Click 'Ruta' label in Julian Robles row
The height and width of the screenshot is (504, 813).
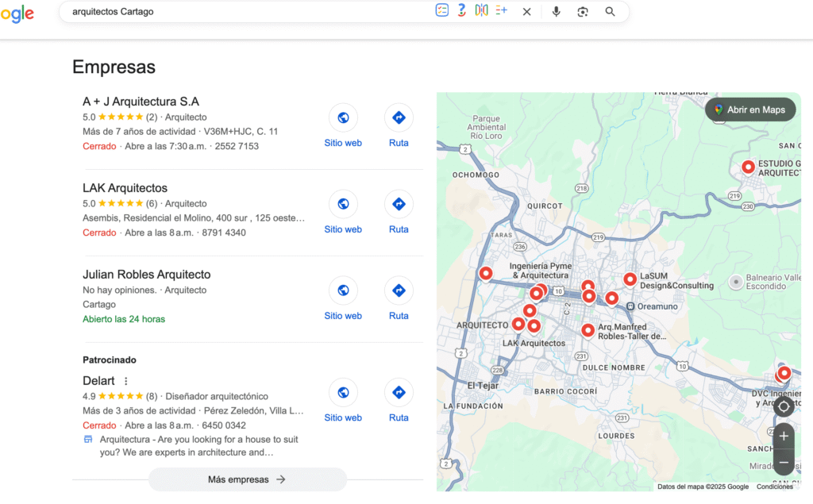399,316
